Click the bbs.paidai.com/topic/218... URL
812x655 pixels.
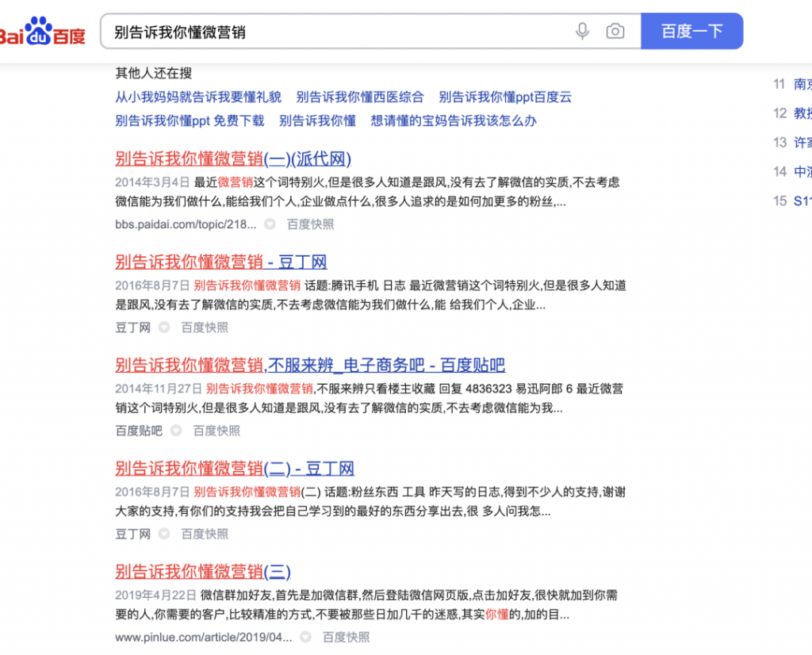click(186, 224)
